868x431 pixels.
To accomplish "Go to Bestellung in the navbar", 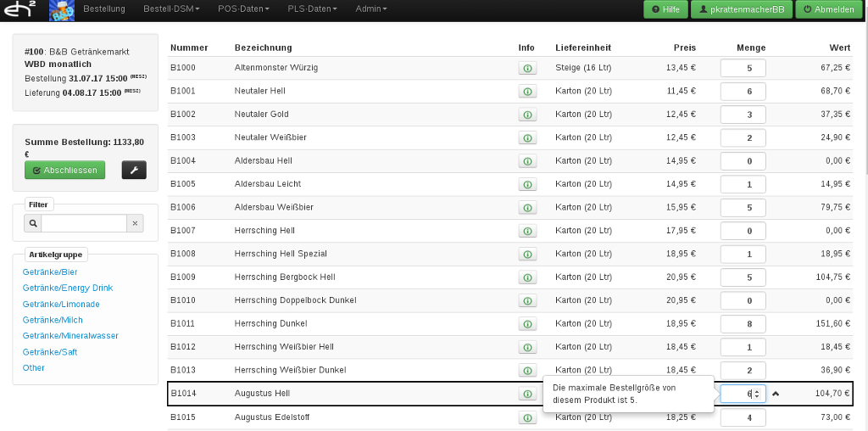I will coord(104,9).
